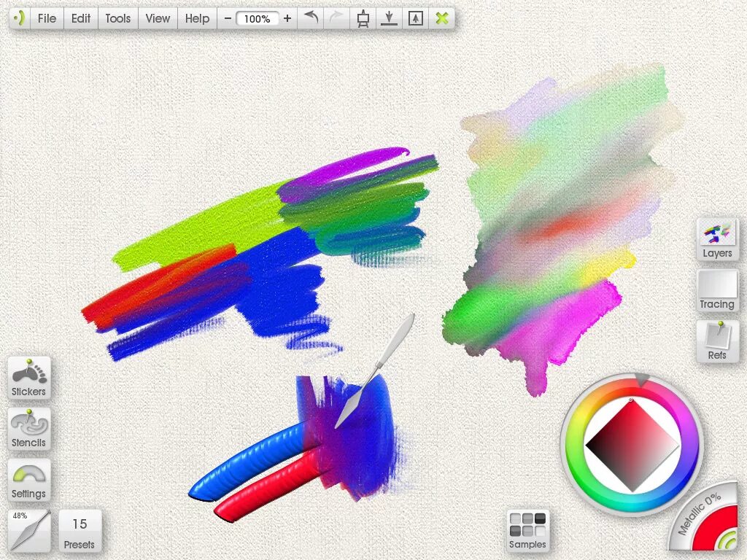Open the color Samples panel

tap(527, 531)
